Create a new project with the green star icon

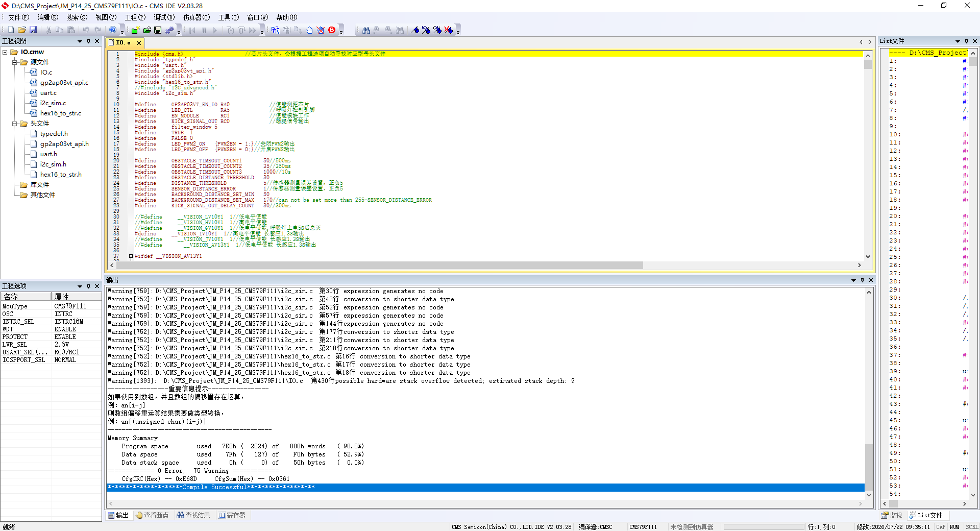135,30
